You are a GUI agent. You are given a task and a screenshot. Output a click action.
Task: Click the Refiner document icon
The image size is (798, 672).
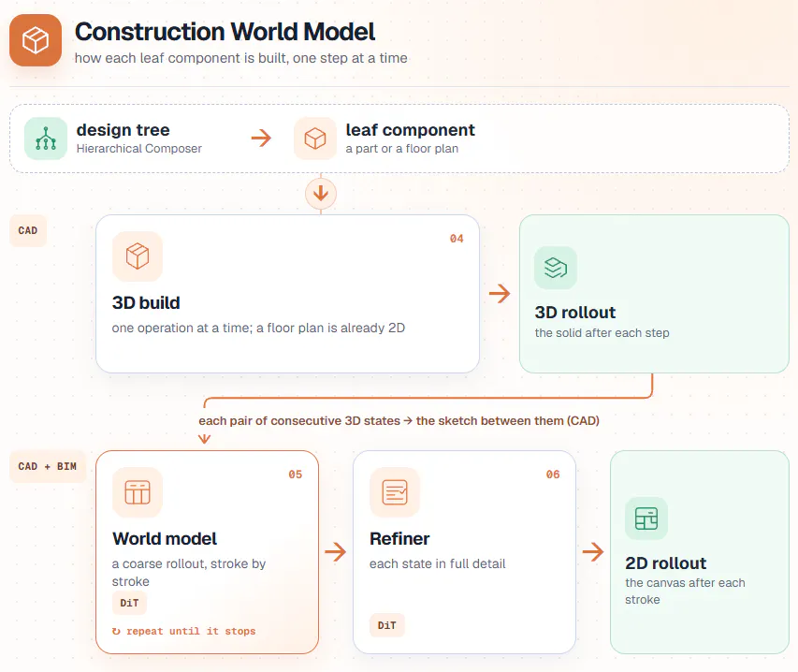[x=395, y=492]
